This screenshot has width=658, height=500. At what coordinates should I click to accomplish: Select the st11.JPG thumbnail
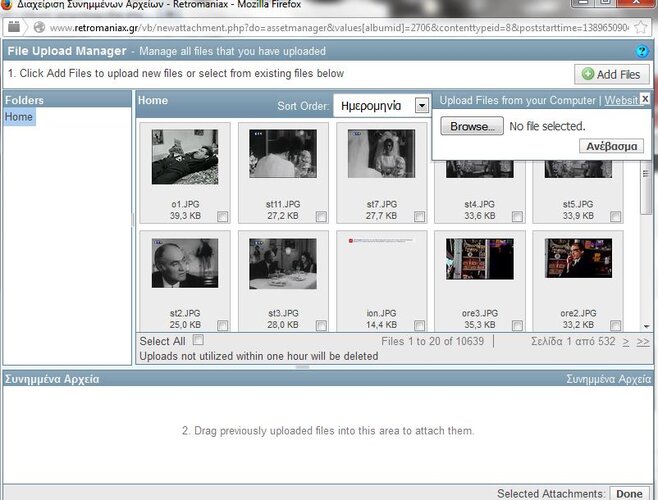(282, 155)
